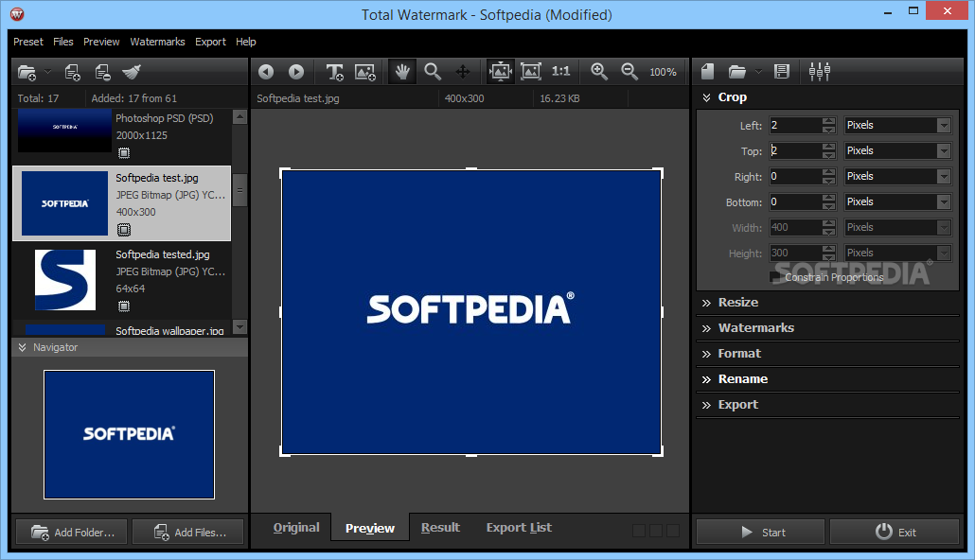The height and width of the screenshot is (560, 975).
Task: Zoom out with the minus magnifier
Action: pyautogui.click(x=629, y=72)
